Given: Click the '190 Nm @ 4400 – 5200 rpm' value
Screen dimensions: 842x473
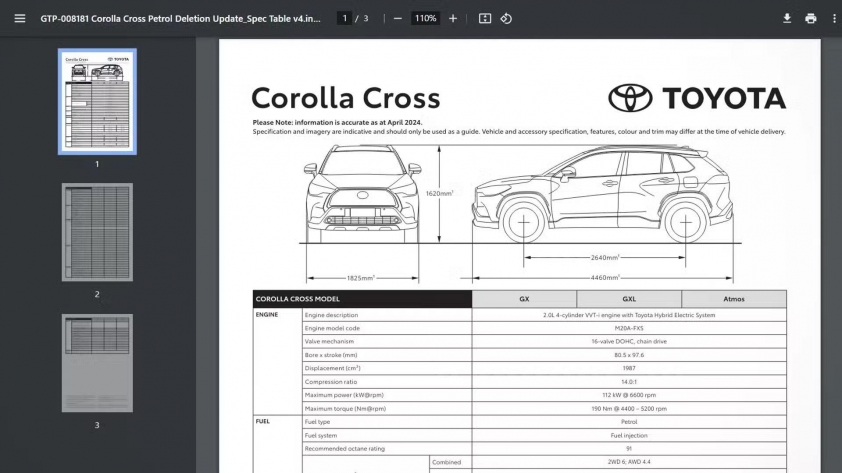Looking at the screenshot, I should [x=629, y=409].
